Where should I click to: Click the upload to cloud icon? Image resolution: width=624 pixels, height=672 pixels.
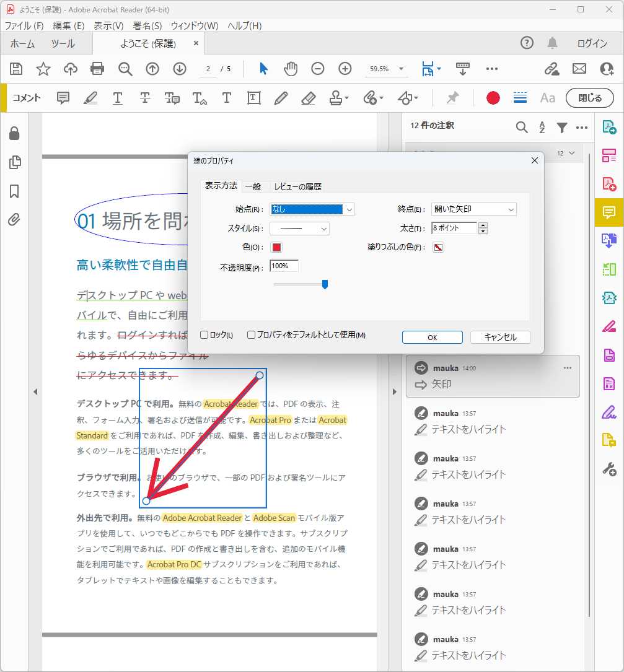tap(71, 69)
